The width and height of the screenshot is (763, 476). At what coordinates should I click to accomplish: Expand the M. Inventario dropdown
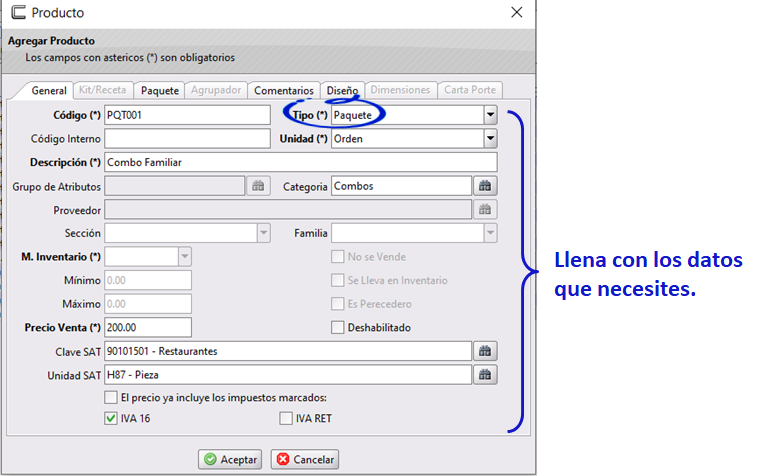point(185,256)
